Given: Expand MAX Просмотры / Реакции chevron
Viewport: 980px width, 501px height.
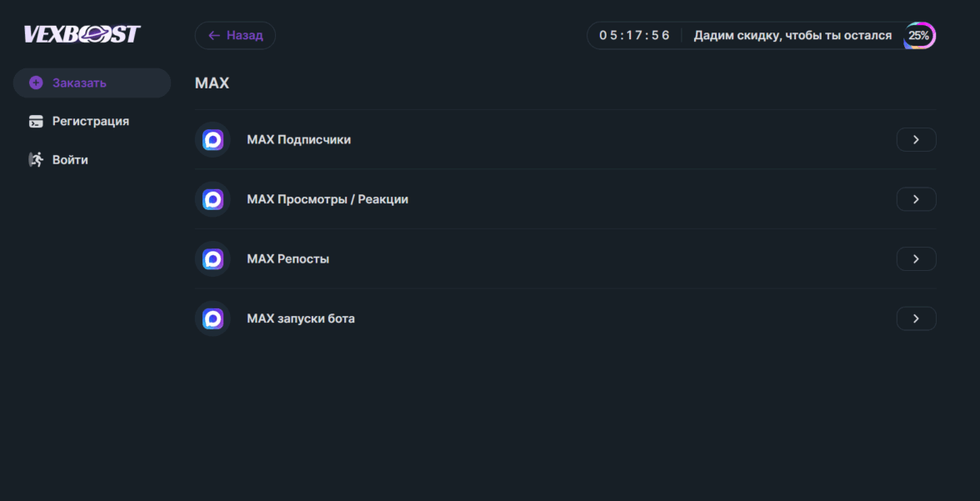Looking at the screenshot, I should 916,199.
